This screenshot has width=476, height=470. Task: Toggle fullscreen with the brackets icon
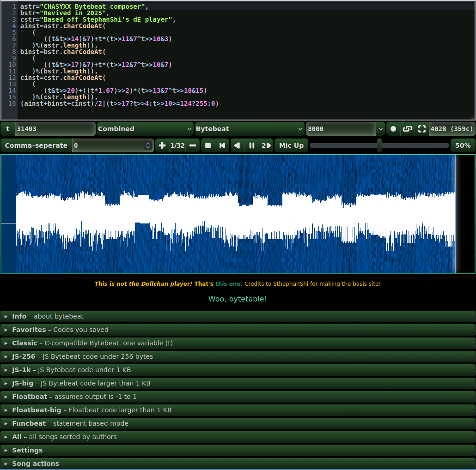pos(421,129)
